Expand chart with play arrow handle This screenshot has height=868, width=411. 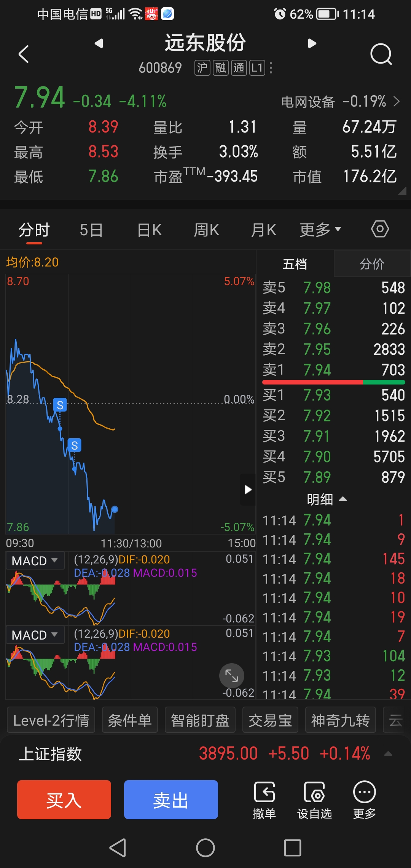click(x=248, y=490)
